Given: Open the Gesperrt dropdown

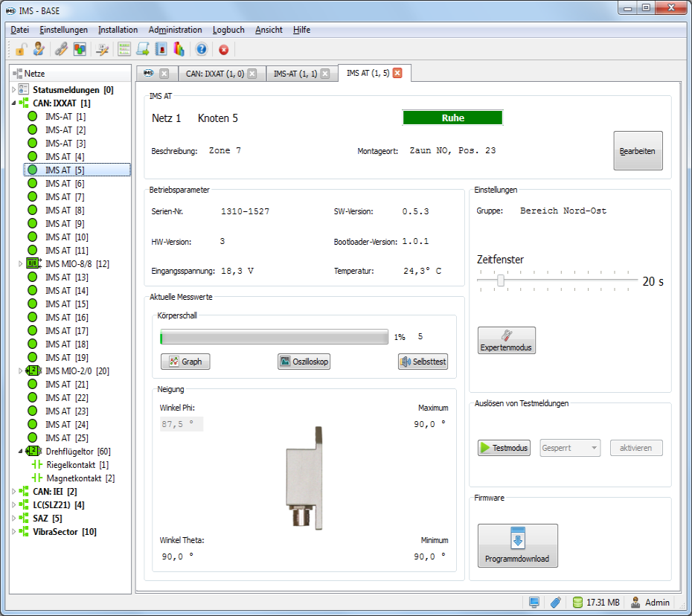Looking at the screenshot, I should pos(570,448).
